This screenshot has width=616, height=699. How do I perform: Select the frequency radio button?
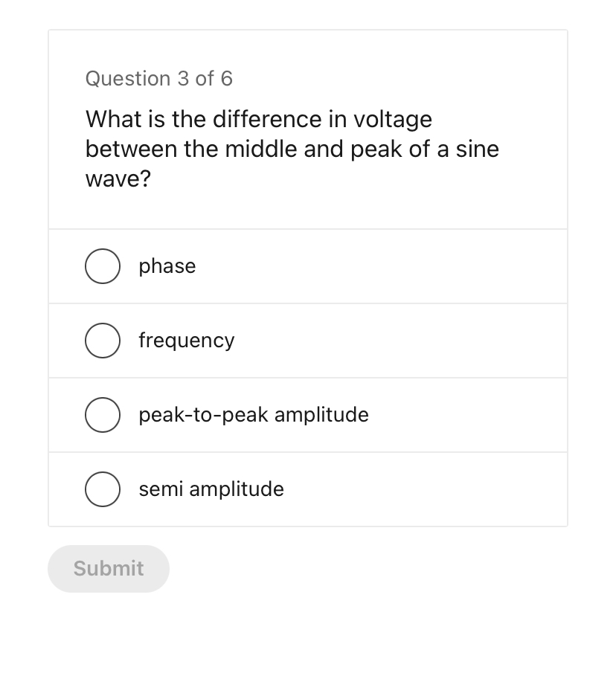103,341
